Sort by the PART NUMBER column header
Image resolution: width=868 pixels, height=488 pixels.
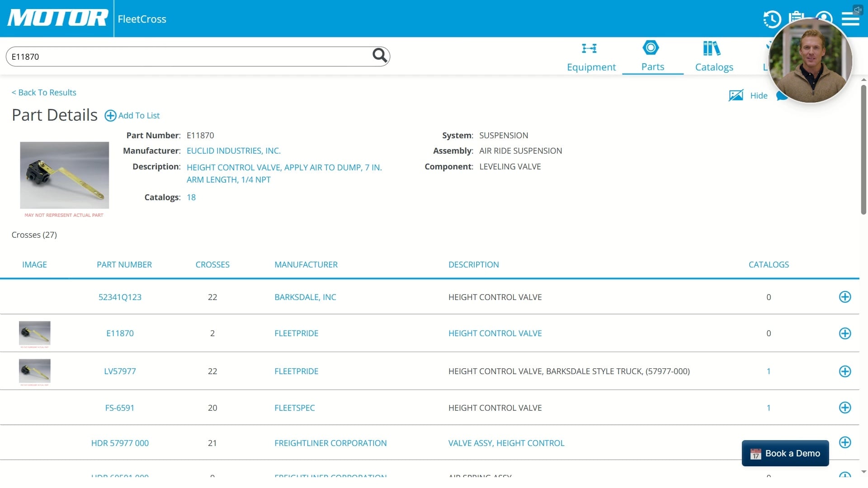point(124,265)
